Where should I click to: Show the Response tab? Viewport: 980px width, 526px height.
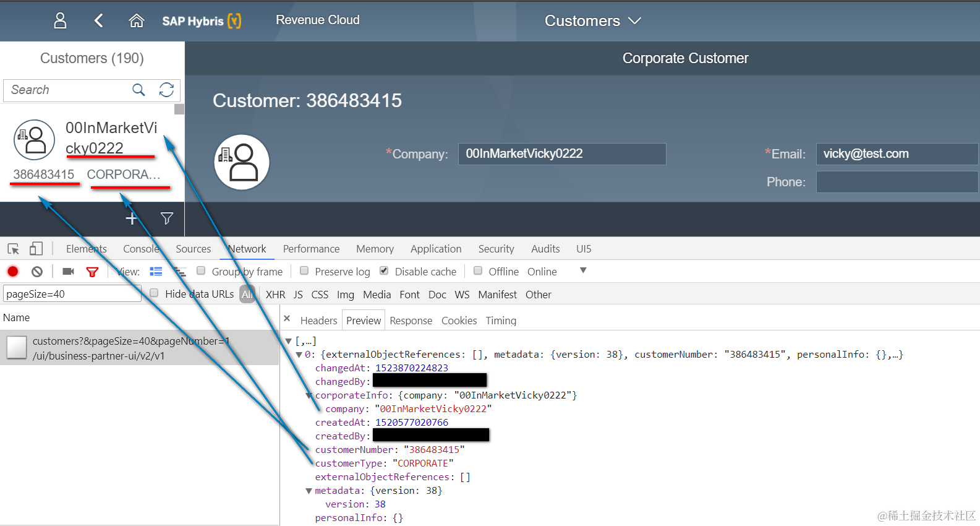click(x=411, y=321)
